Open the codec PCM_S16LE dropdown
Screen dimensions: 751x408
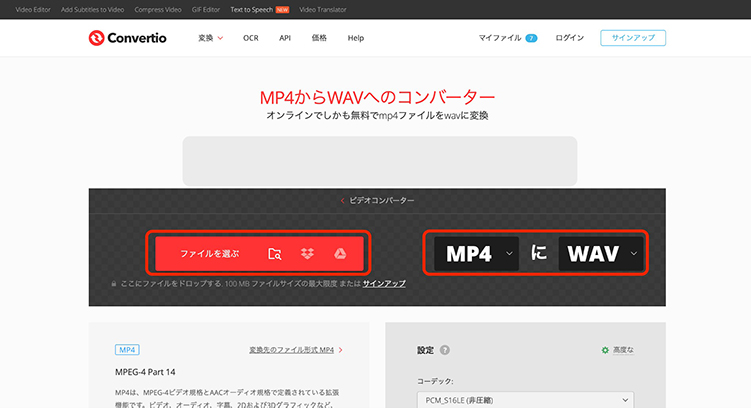coord(525,400)
